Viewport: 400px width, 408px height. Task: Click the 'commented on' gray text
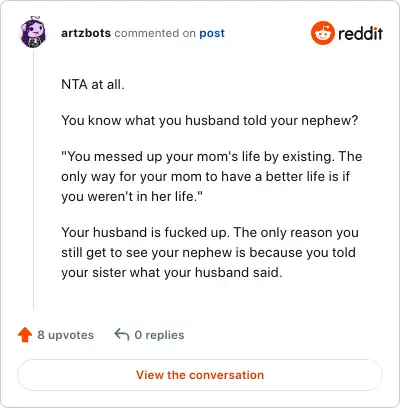tap(155, 33)
